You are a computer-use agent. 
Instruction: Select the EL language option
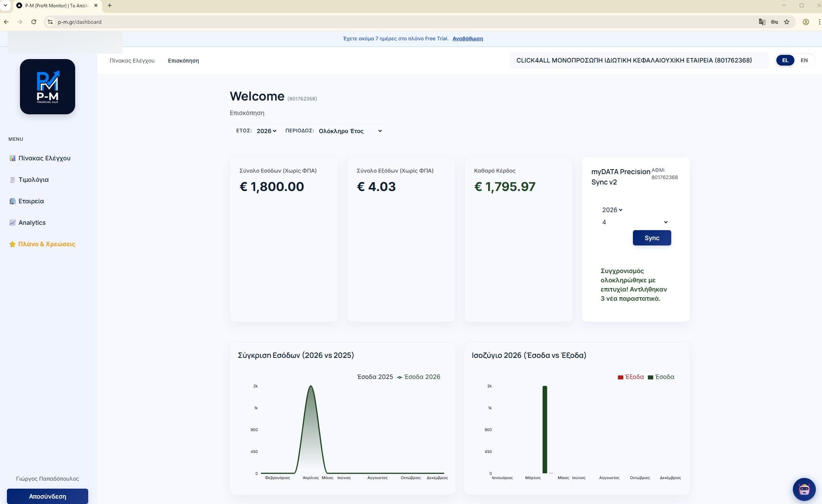[x=785, y=60]
